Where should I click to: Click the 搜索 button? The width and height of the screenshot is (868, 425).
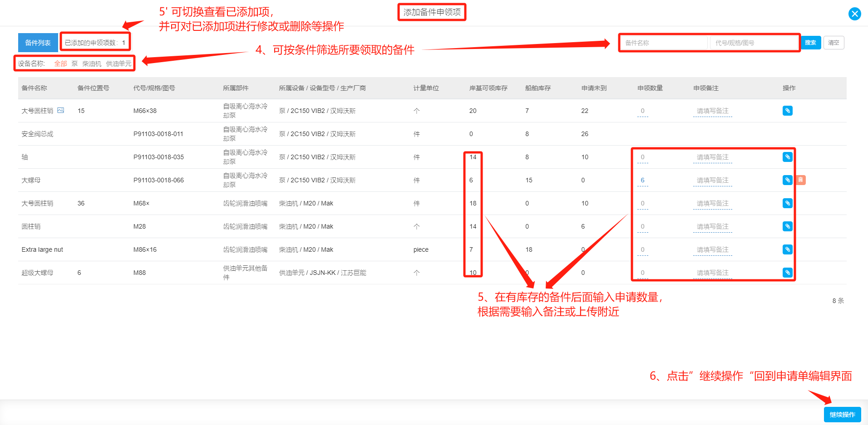point(810,43)
